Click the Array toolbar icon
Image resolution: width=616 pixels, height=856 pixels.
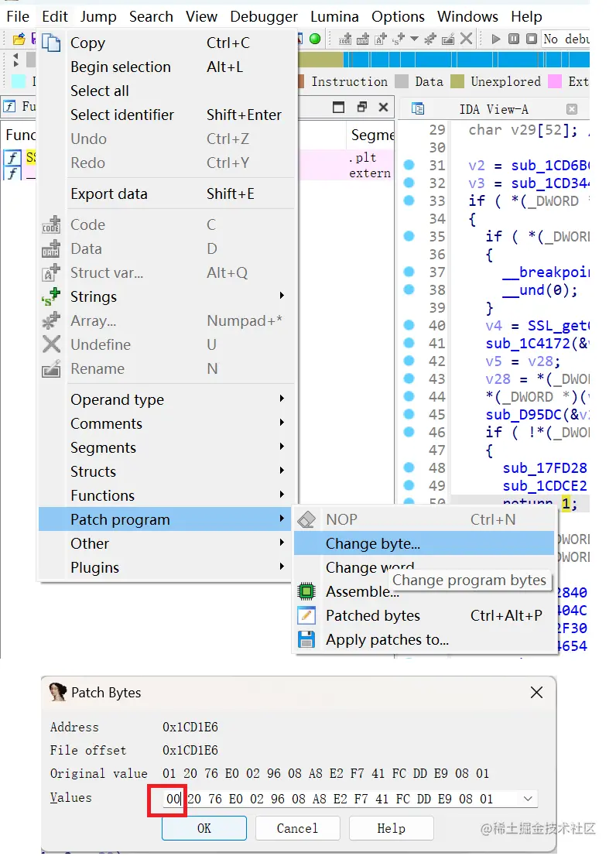[430, 39]
